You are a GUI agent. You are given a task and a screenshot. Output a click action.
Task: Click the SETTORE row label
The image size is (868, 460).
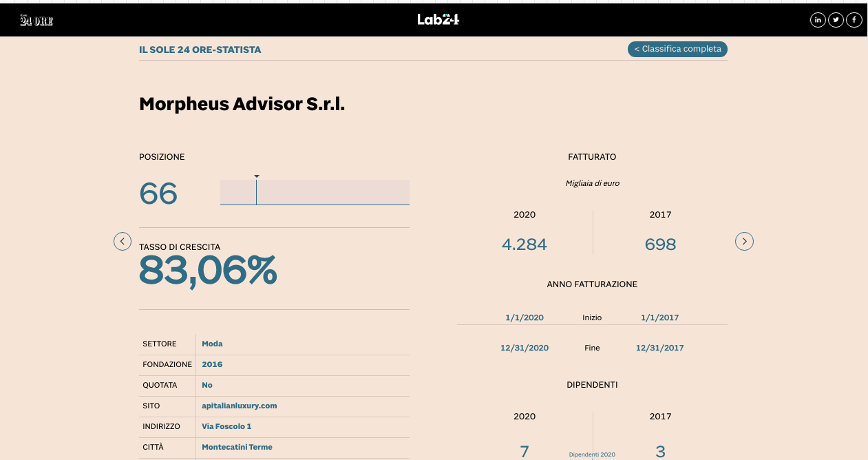coord(160,344)
